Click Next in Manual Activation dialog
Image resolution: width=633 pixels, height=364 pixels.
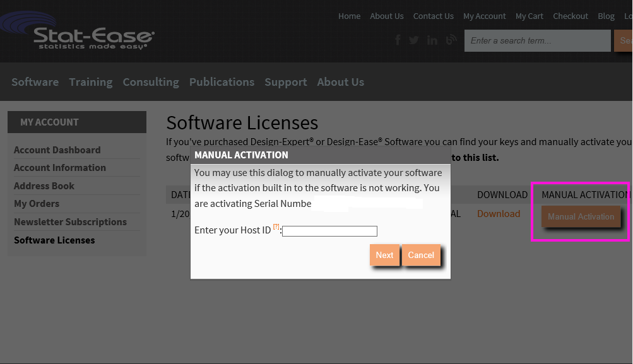[x=384, y=255]
